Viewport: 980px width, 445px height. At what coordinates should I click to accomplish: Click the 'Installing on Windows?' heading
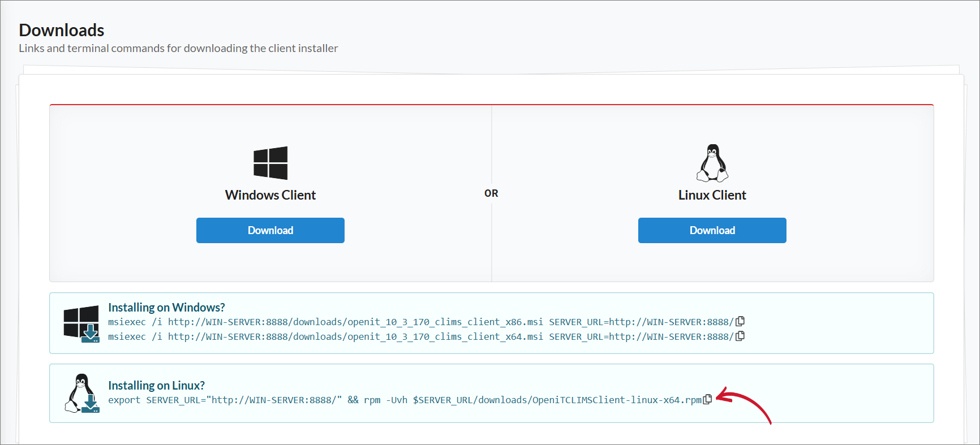[166, 307]
